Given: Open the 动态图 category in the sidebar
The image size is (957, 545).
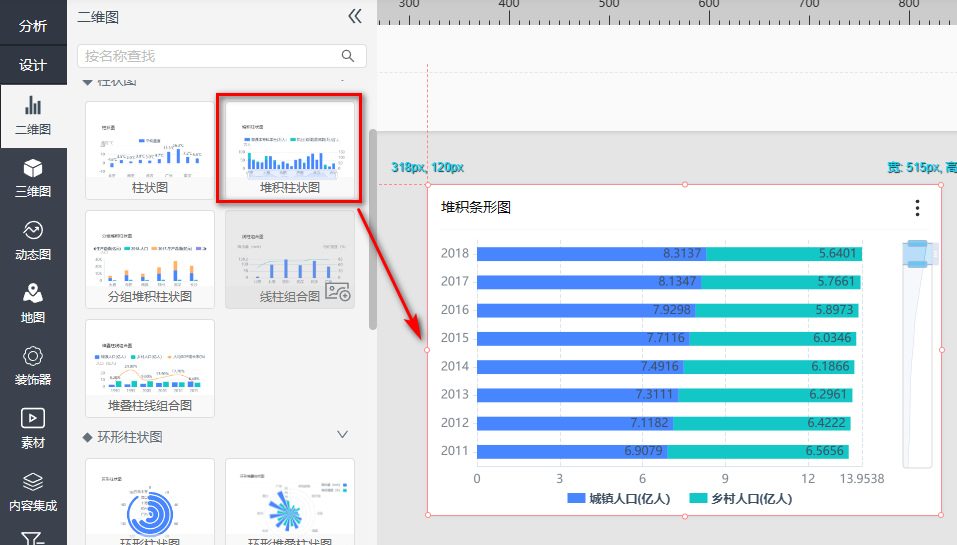Looking at the screenshot, I should click(x=33, y=240).
